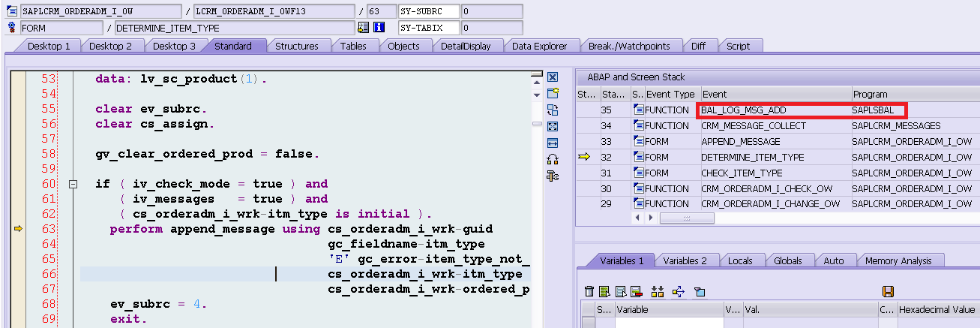Image resolution: width=980 pixels, height=328 pixels.
Task: Open the Script tab
Action: (x=739, y=46)
